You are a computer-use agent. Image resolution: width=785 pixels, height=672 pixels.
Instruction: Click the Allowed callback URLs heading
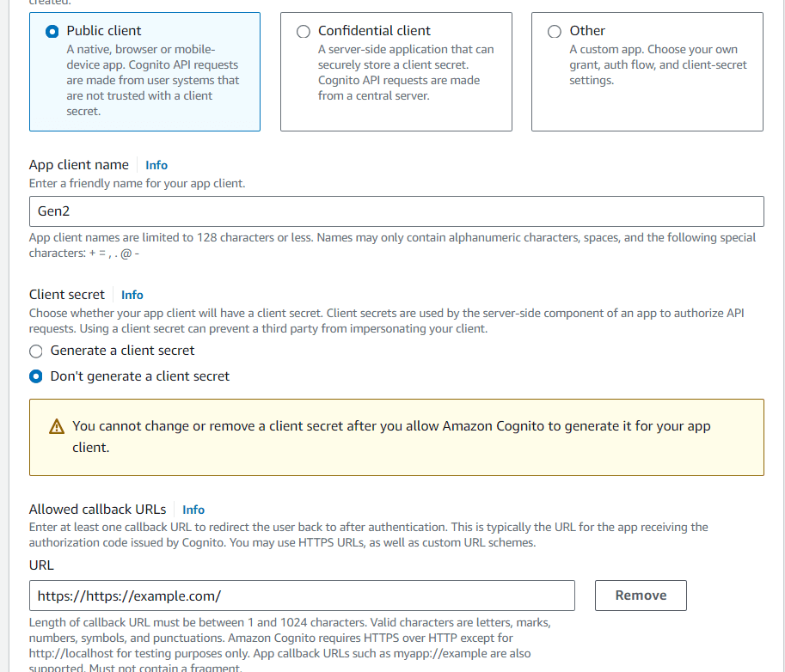98,509
